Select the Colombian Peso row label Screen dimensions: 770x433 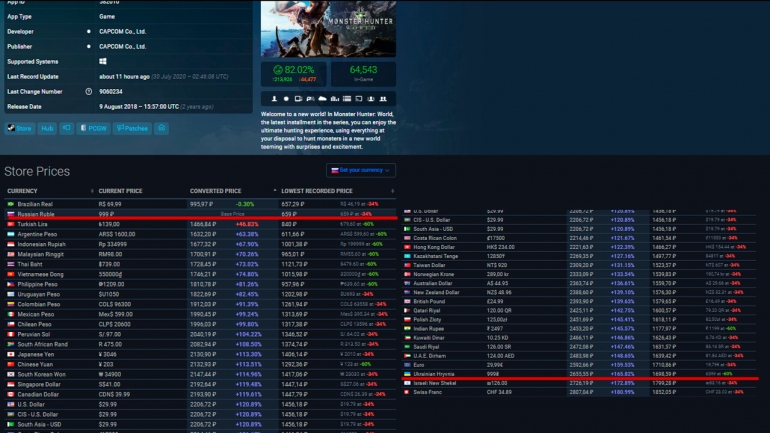[39, 304]
